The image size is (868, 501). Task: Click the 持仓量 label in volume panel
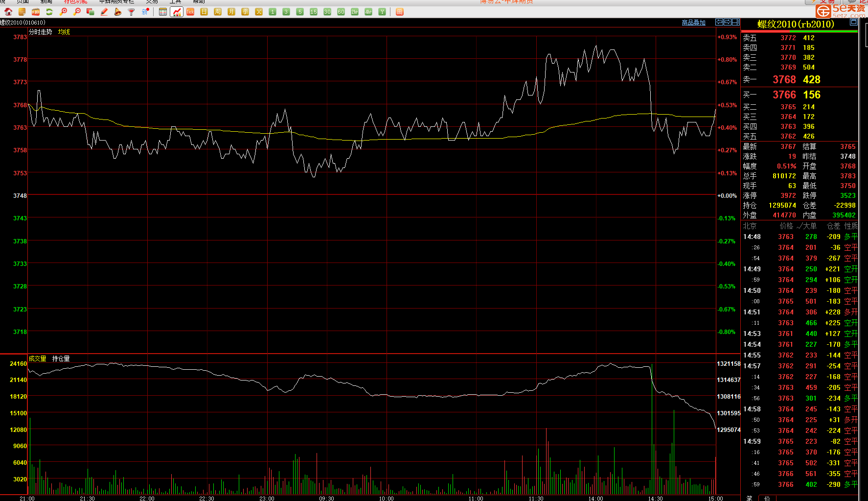[x=61, y=358]
